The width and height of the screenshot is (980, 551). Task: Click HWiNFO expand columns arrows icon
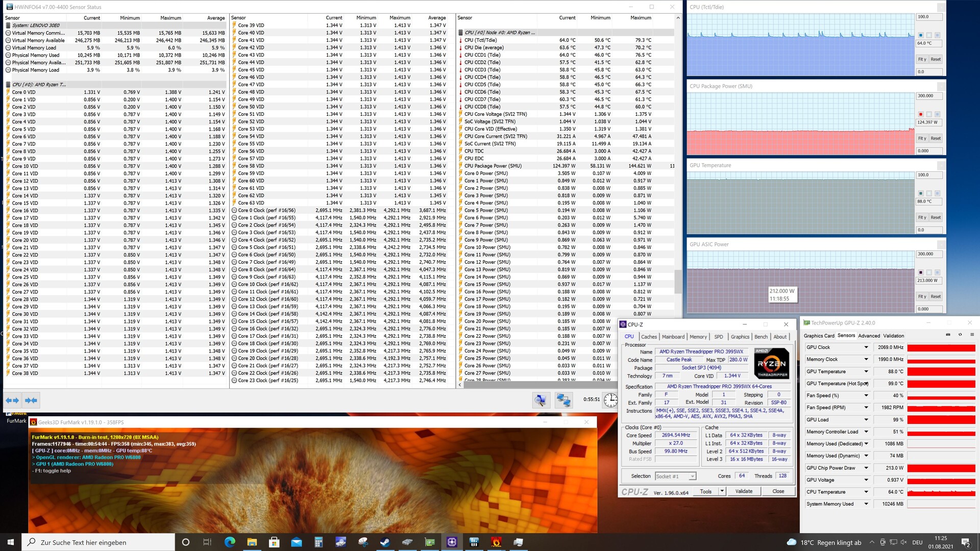pyautogui.click(x=12, y=400)
